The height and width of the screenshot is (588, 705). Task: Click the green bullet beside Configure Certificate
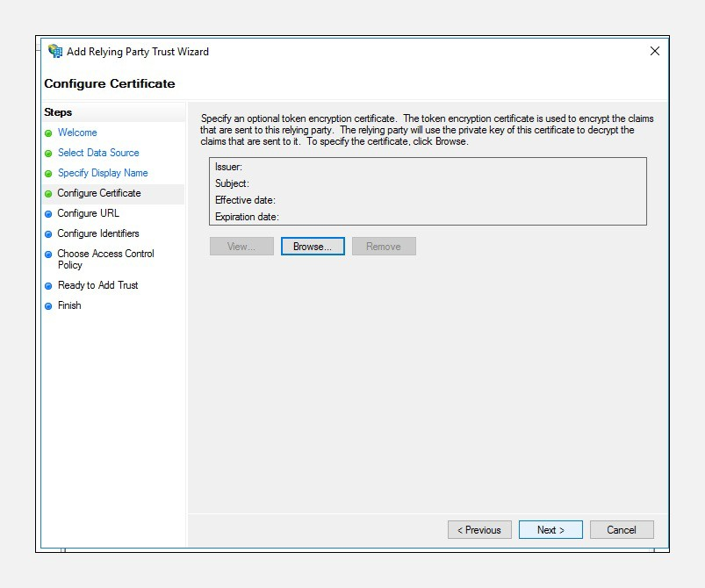(x=48, y=194)
